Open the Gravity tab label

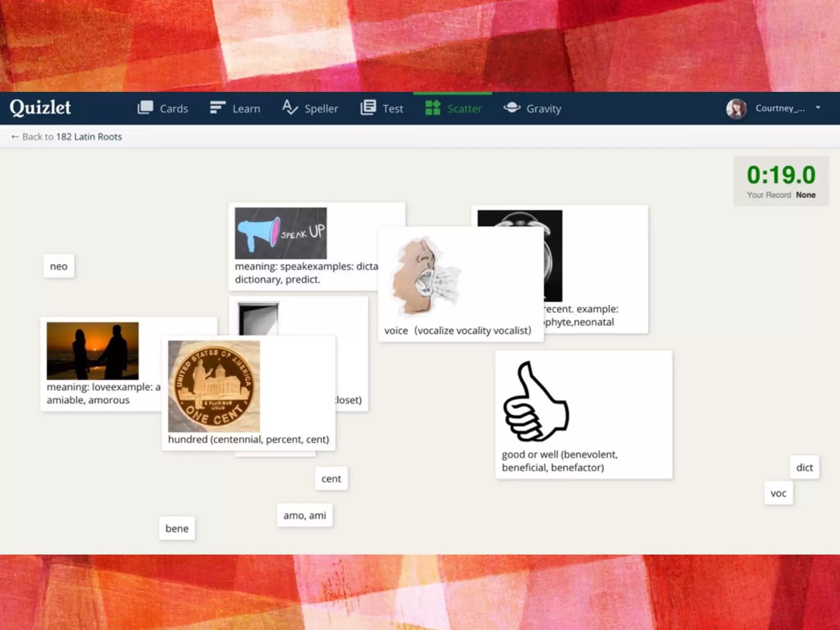pos(543,109)
